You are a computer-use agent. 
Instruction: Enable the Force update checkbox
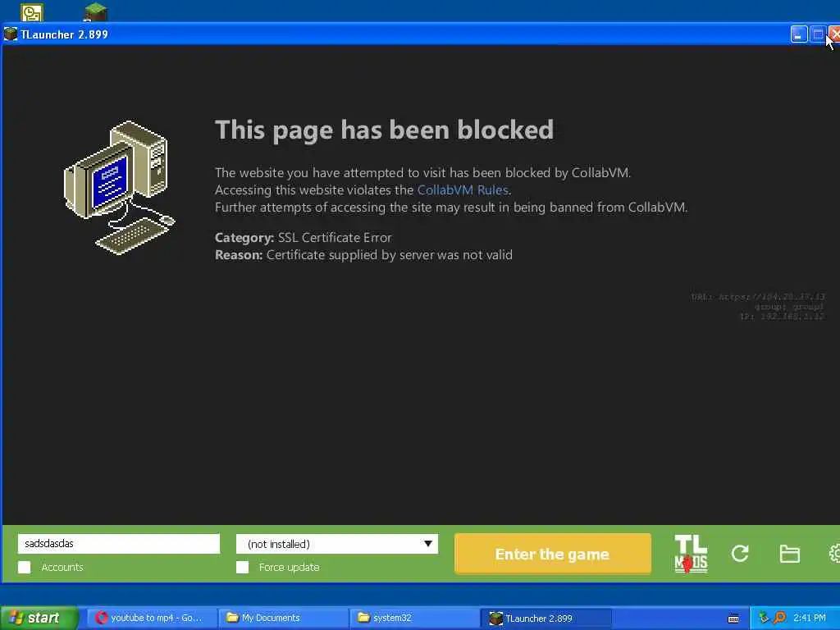[x=242, y=568]
